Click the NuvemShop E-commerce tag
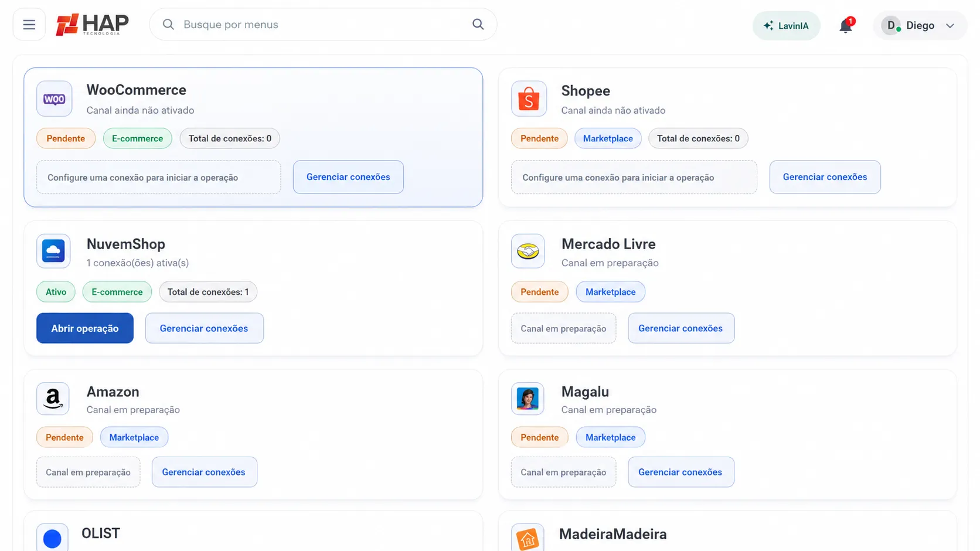The image size is (980, 551). pyautogui.click(x=117, y=292)
